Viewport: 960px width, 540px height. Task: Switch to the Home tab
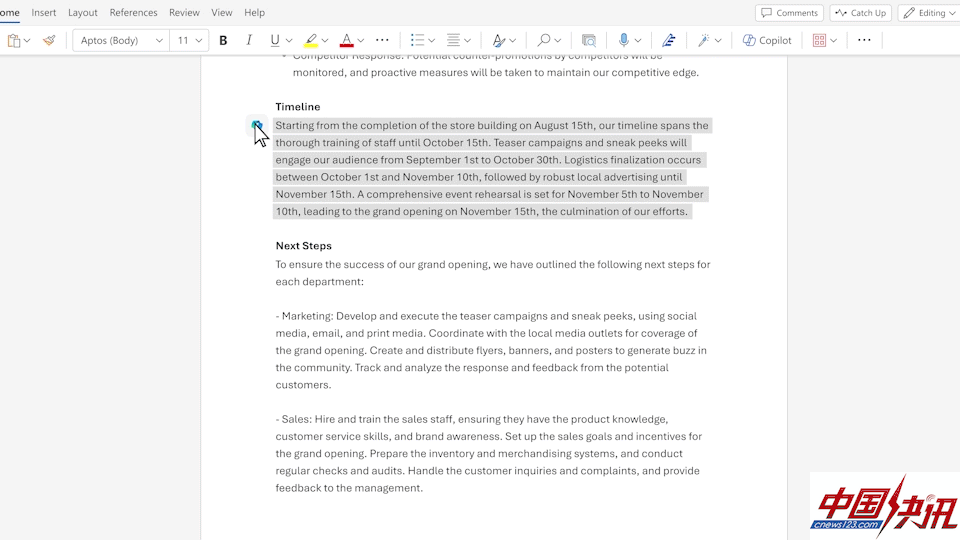[10, 12]
